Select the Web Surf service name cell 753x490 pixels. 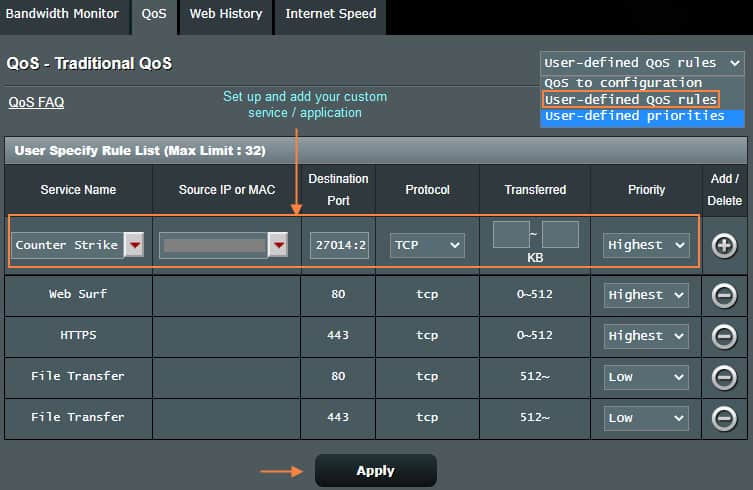coord(78,294)
